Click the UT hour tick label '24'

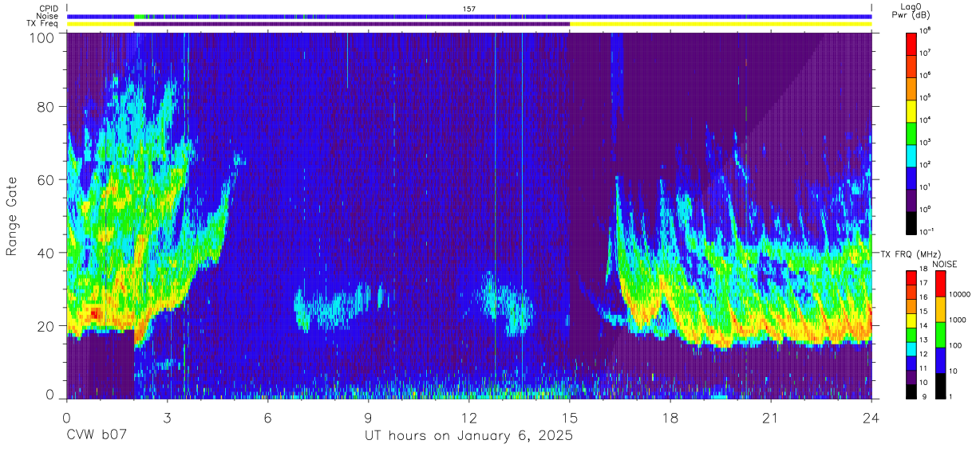pyautogui.click(x=871, y=417)
